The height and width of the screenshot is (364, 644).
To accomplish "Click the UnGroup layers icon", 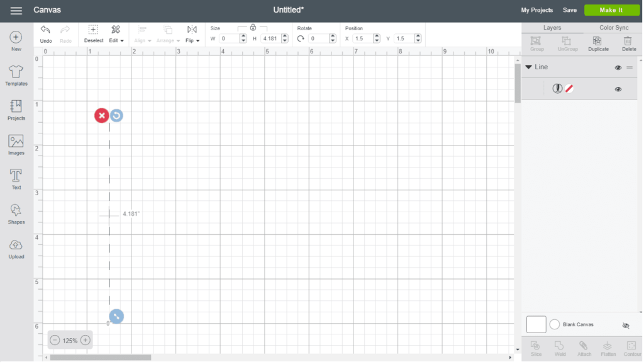I will coord(568,44).
